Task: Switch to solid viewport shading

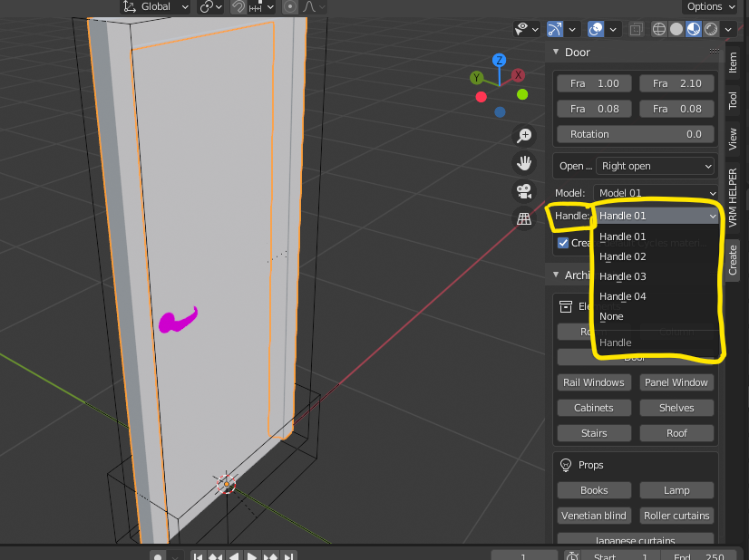Action: click(676, 29)
